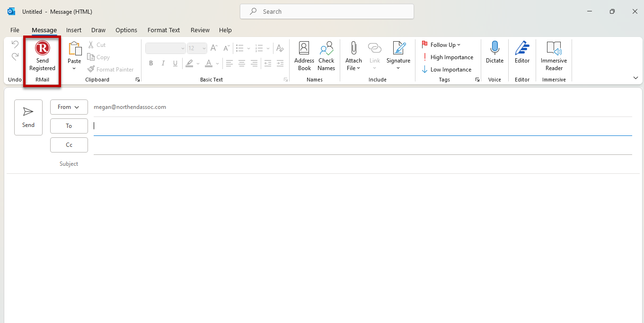
Task: Expand the From account dropdown
Action: pos(69,107)
